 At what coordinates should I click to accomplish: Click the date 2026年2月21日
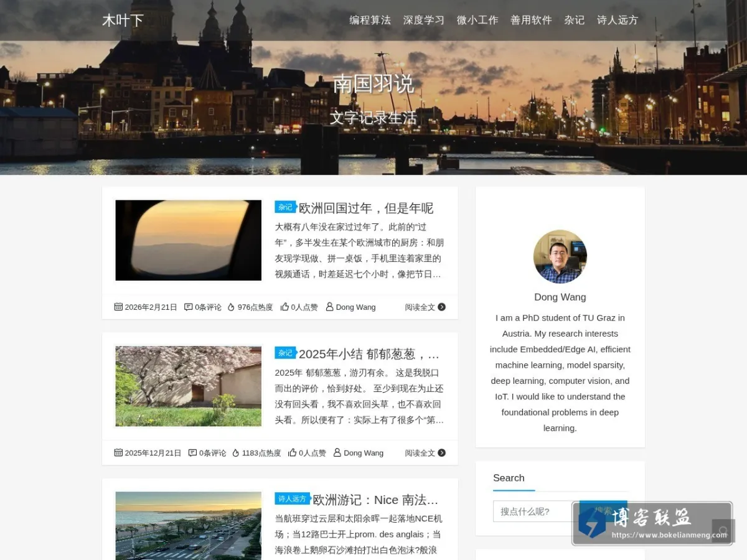[x=151, y=307]
